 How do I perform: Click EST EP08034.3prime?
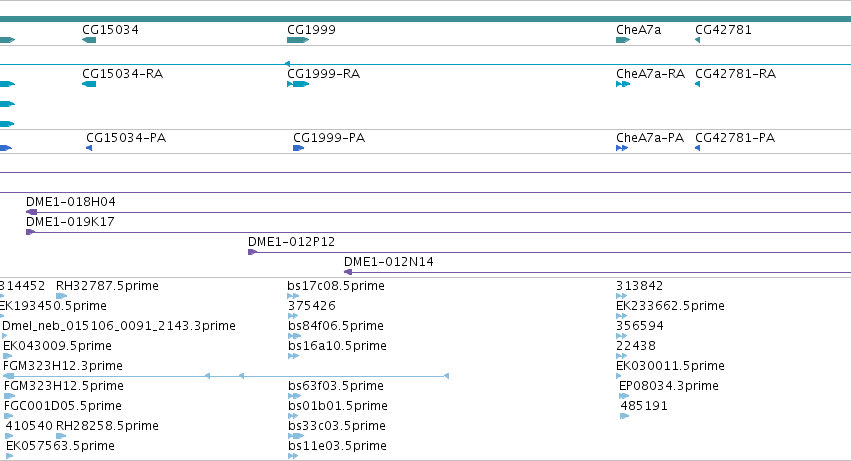tap(669, 386)
